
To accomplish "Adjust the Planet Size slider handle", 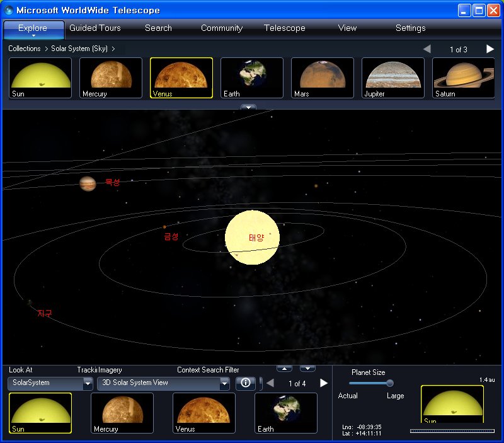I will click(x=389, y=383).
